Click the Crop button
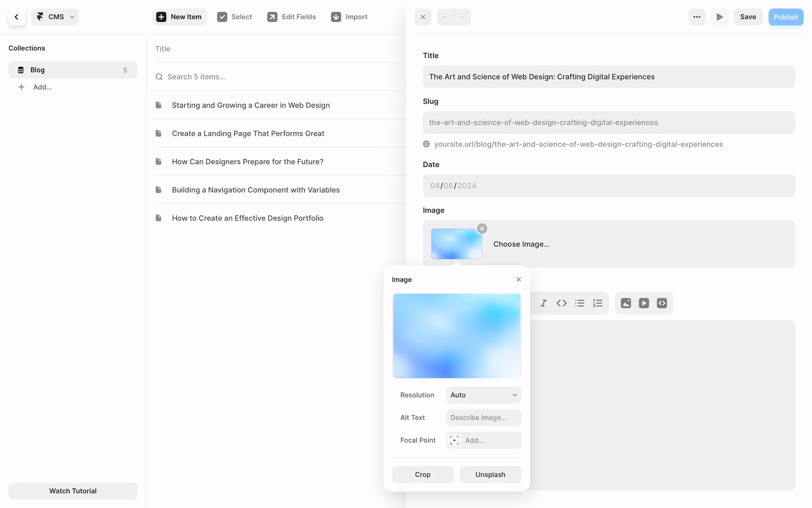The height and width of the screenshot is (508, 812). point(422,475)
